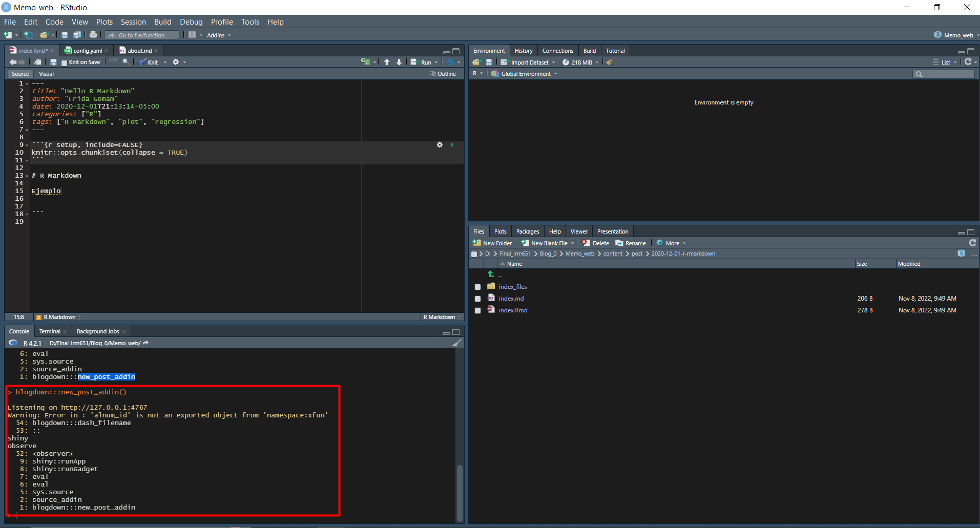The image size is (980, 528).
Task: Switch to the config.yaml tab
Action: point(88,51)
